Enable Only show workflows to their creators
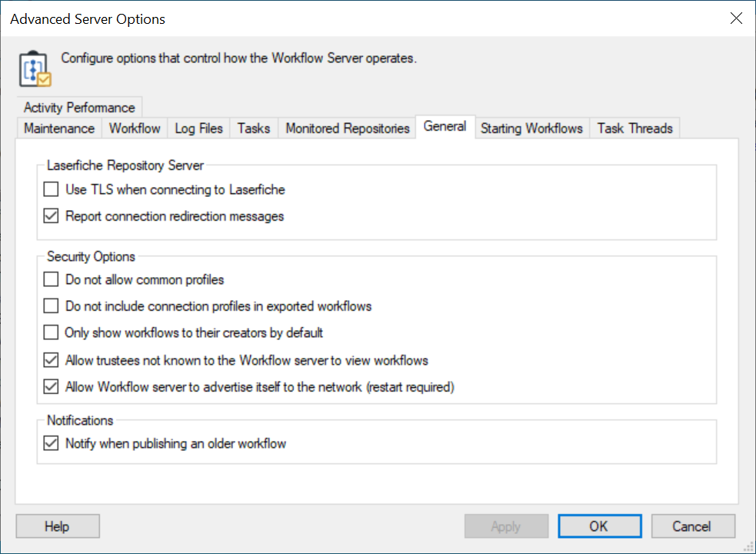This screenshot has width=756, height=554. 52,333
